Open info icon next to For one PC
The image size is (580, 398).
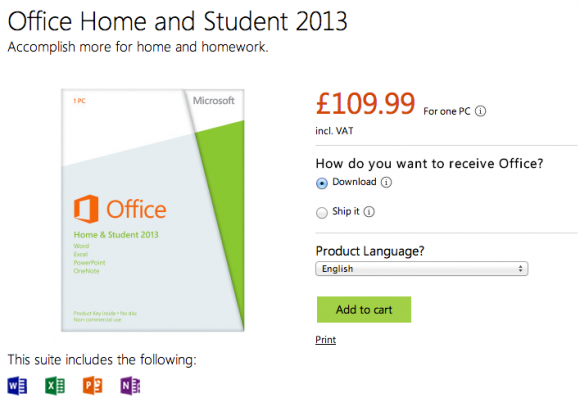pos(480,111)
